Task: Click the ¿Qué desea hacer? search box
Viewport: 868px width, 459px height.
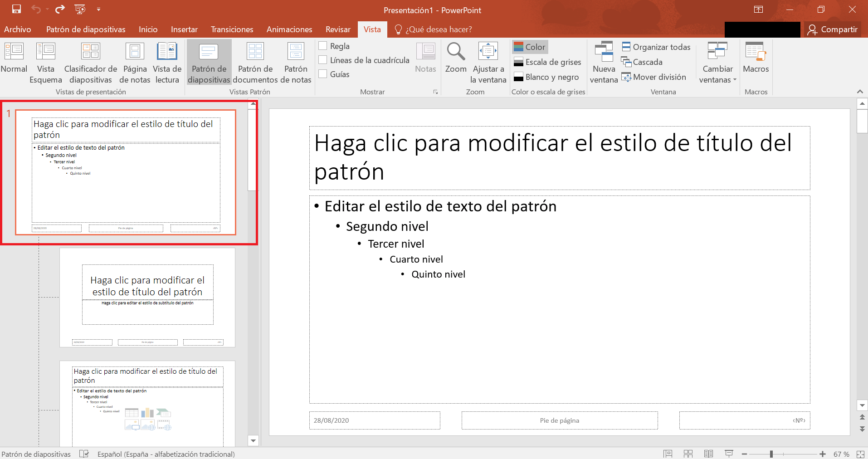Action: click(434, 29)
